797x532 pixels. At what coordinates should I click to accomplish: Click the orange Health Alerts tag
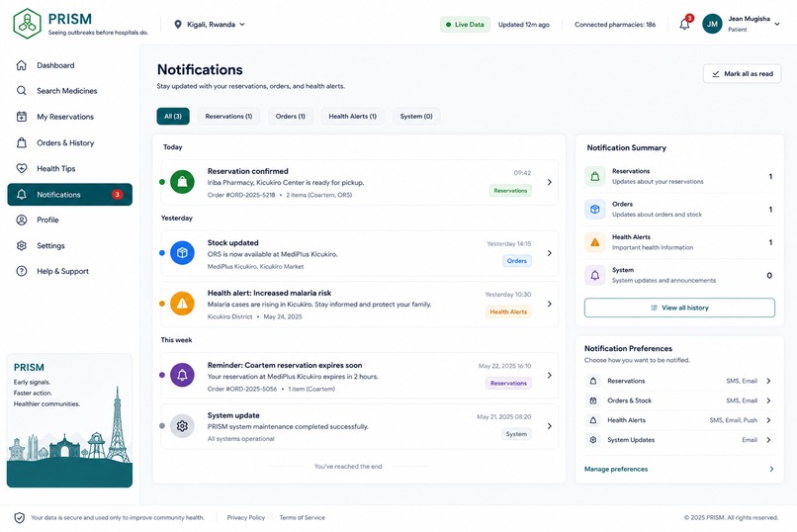coord(508,312)
